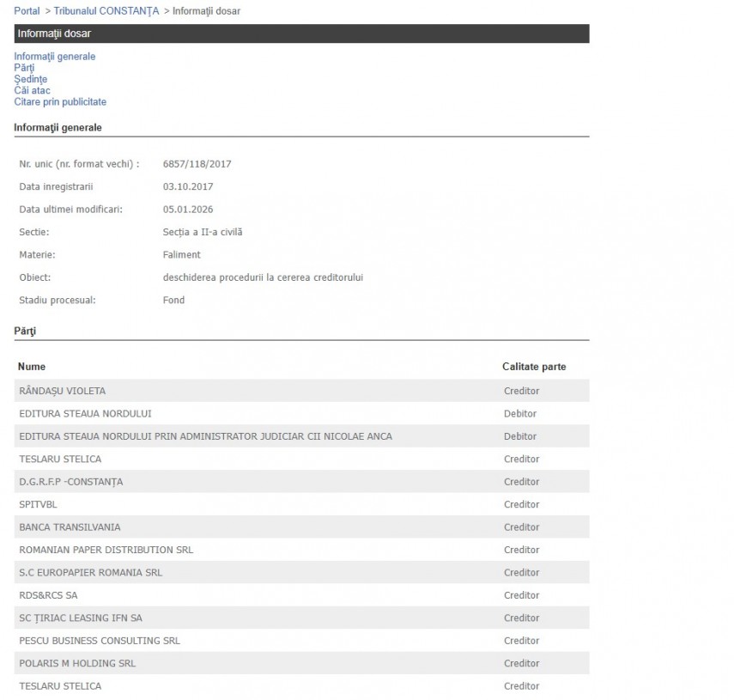Click the RDS&RCS SA party row
The image size is (734, 700).
click(x=48, y=595)
